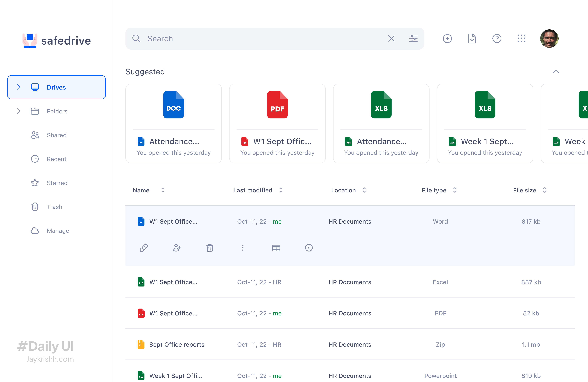
Task: Click the Powerpoint file type cell
Action: (440, 376)
